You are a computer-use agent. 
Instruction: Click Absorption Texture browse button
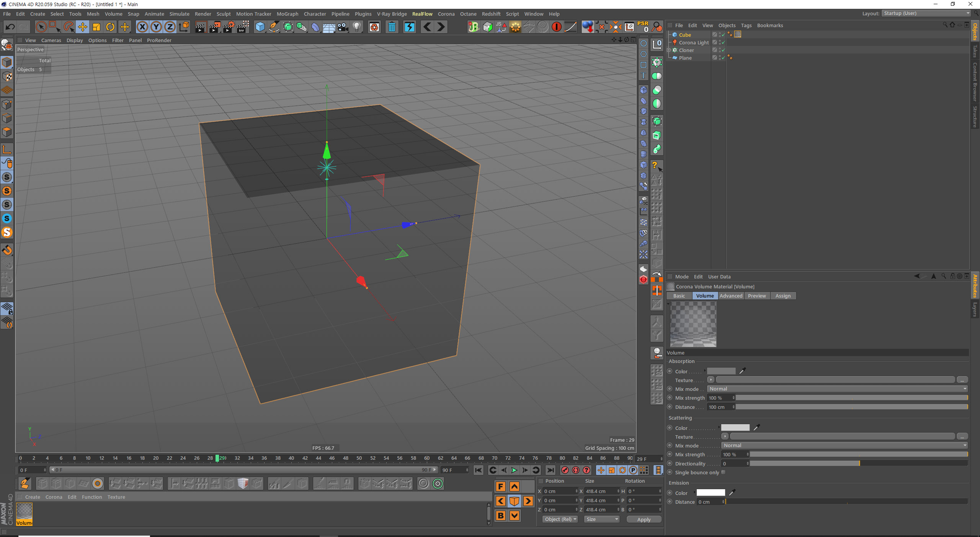962,380
